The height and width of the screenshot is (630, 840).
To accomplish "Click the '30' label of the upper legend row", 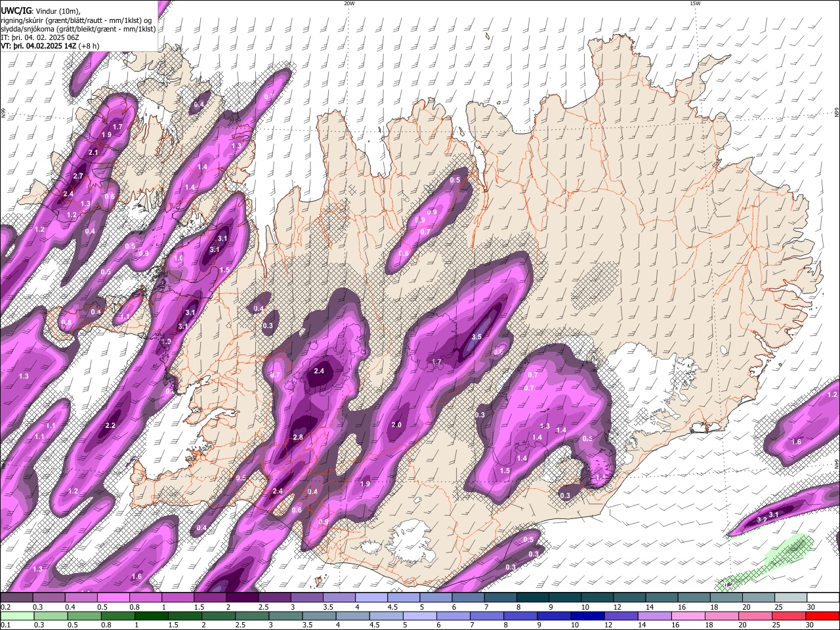I will tap(811, 607).
